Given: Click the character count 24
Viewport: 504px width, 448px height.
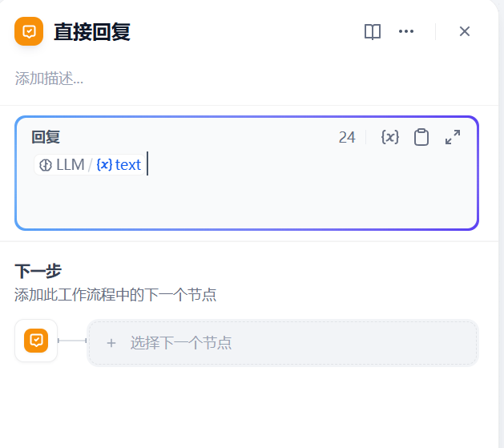Looking at the screenshot, I should point(346,137).
